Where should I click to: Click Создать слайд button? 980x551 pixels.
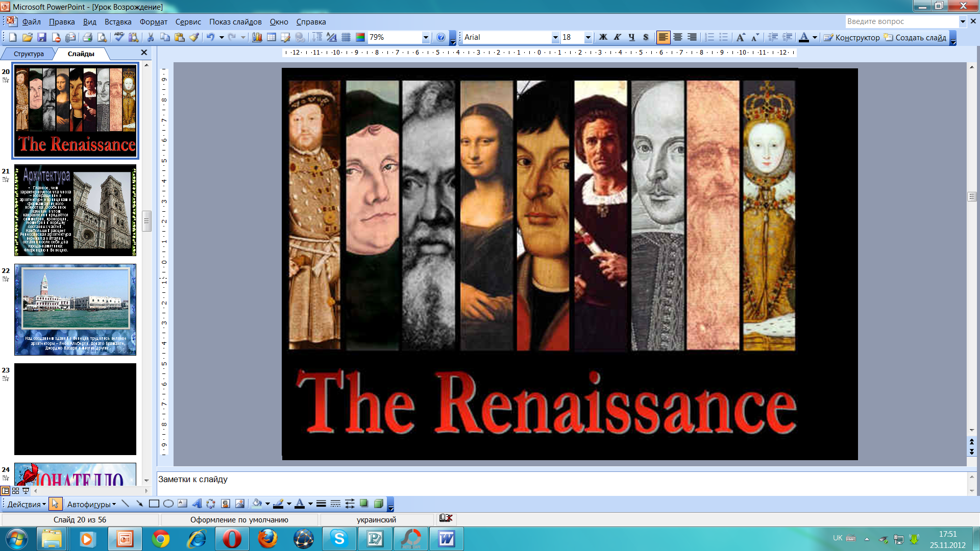[916, 37]
